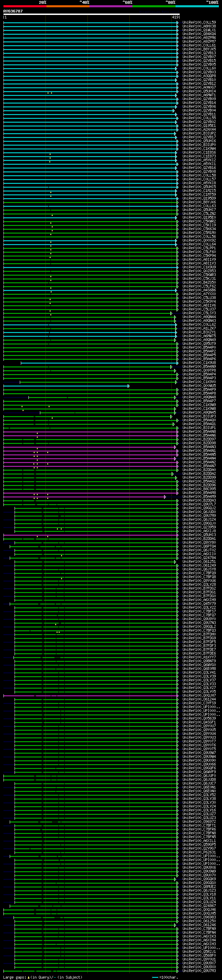222x980 pixels.
Task: Open hit UniRef100_C3YFS9
Action: 199,703
